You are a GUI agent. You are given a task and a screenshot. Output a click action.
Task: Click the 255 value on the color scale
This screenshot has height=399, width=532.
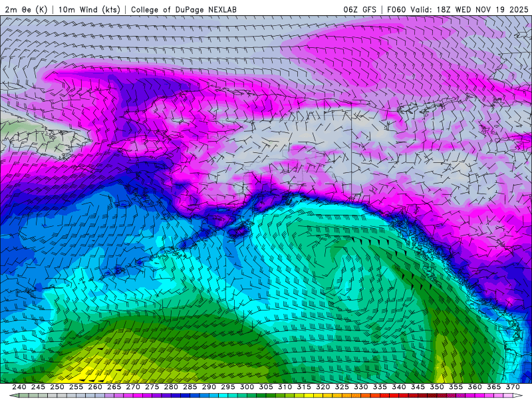(76, 387)
